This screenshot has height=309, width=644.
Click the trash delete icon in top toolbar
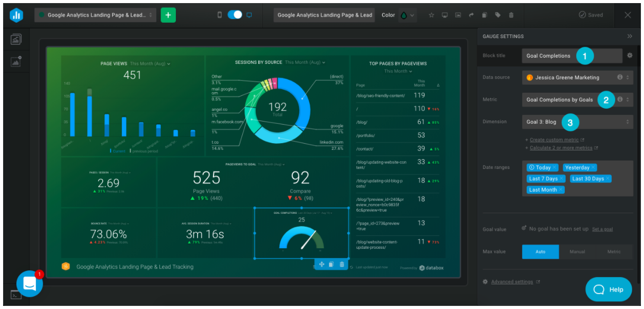coord(511,15)
